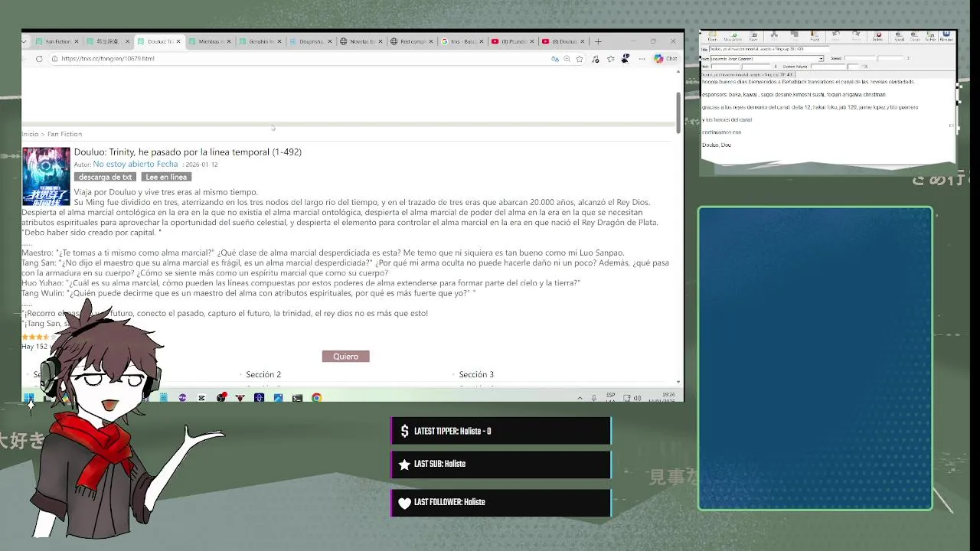
Task: Switch to the Fan Fiction tab
Action: click(x=55, y=41)
